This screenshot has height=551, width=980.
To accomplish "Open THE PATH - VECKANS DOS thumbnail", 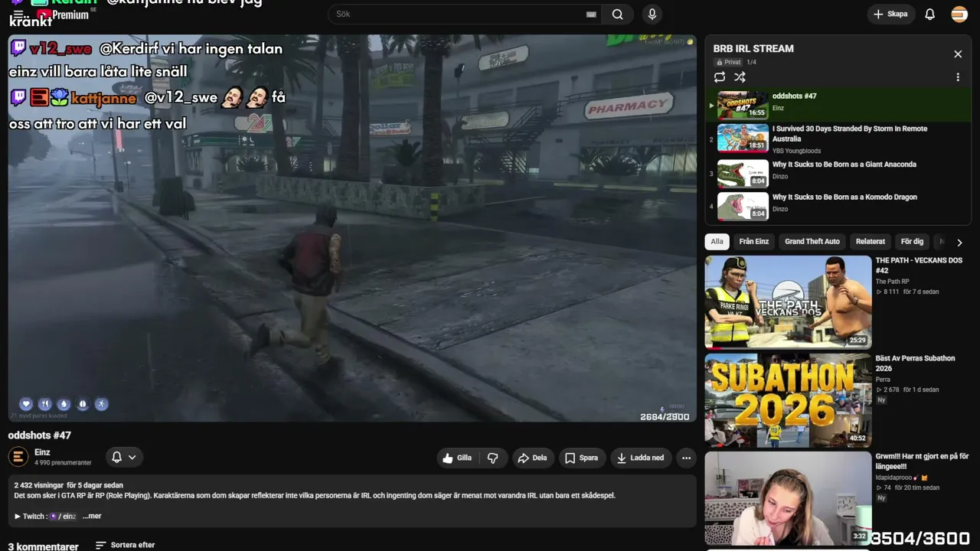I will (788, 302).
